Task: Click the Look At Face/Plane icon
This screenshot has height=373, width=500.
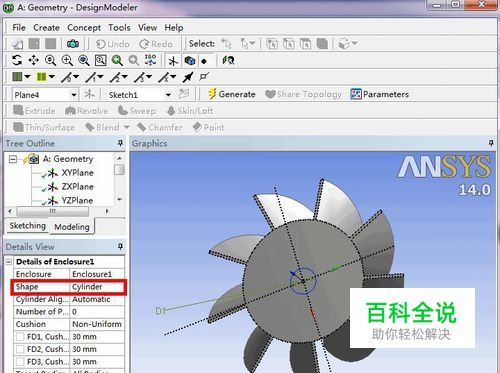Action: 228,60
